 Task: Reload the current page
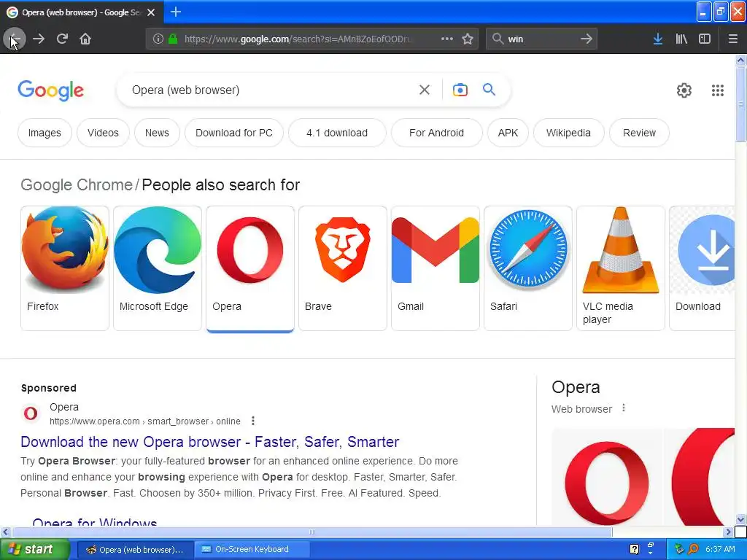62,39
